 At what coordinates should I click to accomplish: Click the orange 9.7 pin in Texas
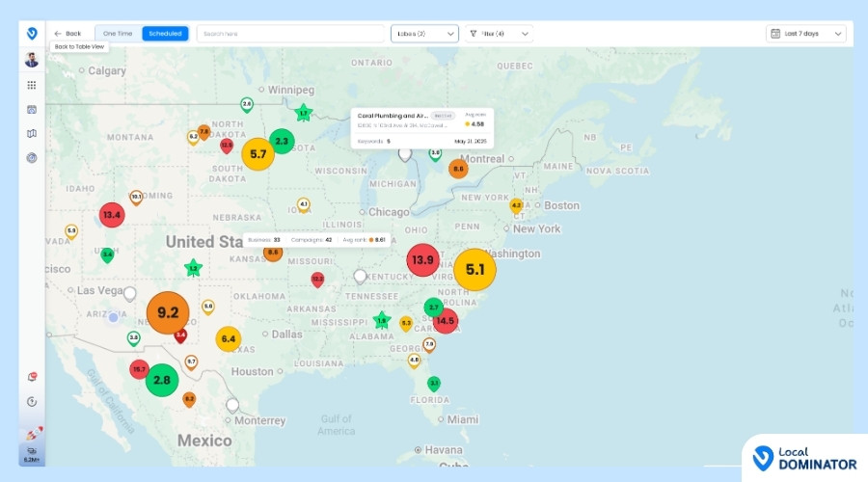[191, 362]
